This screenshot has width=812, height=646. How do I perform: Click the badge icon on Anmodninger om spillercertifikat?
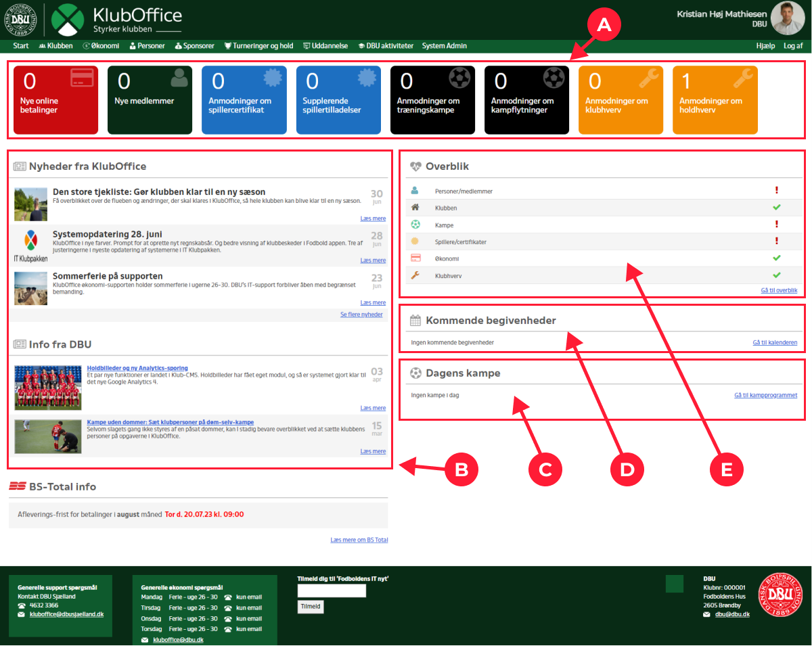pyautogui.click(x=273, y=78)
